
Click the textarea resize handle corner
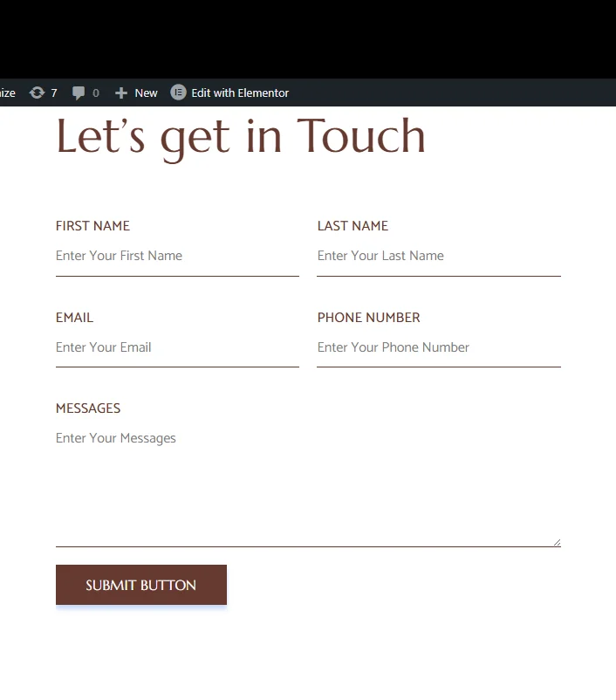[x=557, y=542]
